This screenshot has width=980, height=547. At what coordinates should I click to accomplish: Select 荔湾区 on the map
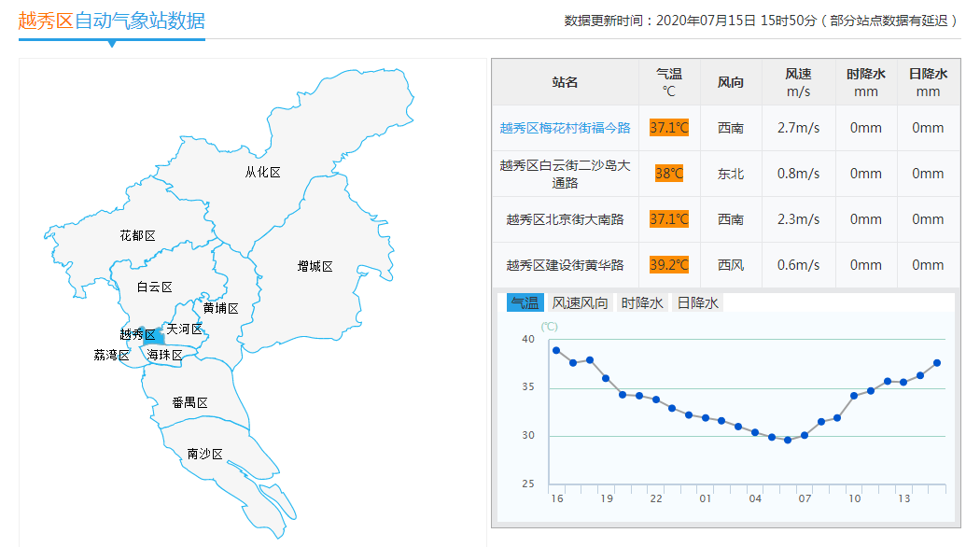111,355
